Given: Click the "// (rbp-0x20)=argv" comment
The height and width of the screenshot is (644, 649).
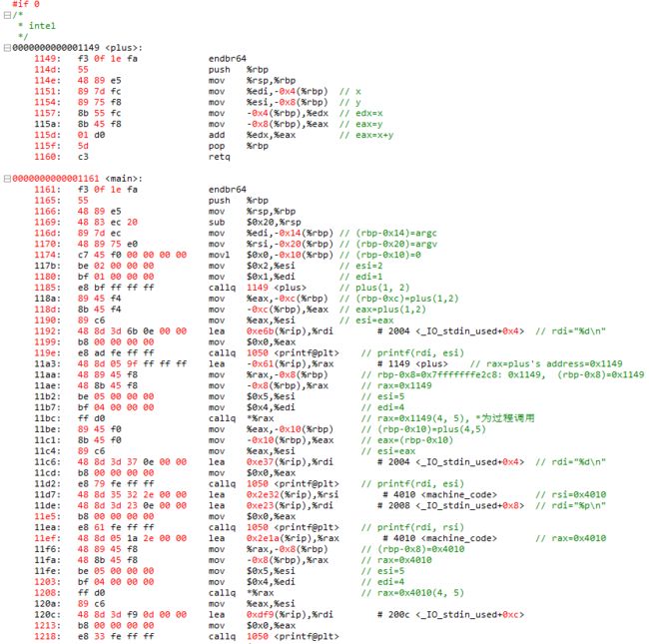Looking at the screenshot, I should (x=388, y=245).
